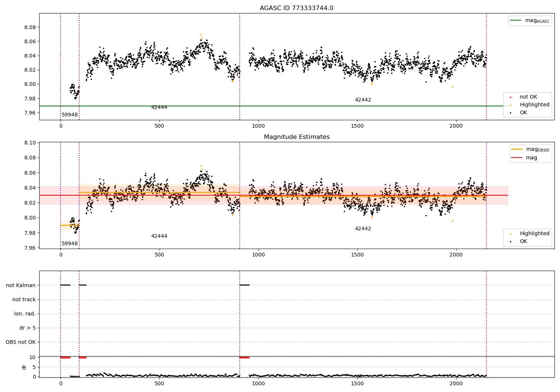Click the 10 tick on the dr axis
The width and height of the screenshot is (560, 392).
[32, 358]
